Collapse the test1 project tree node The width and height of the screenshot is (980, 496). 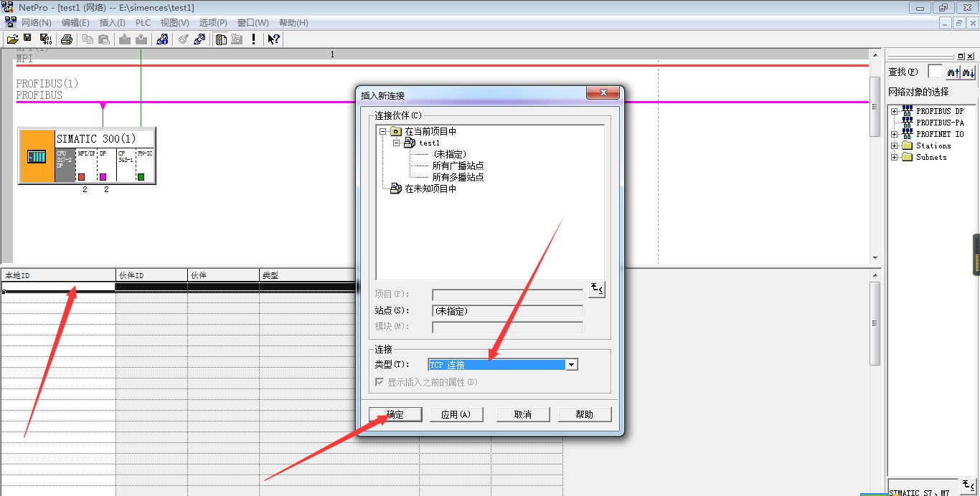397,143
